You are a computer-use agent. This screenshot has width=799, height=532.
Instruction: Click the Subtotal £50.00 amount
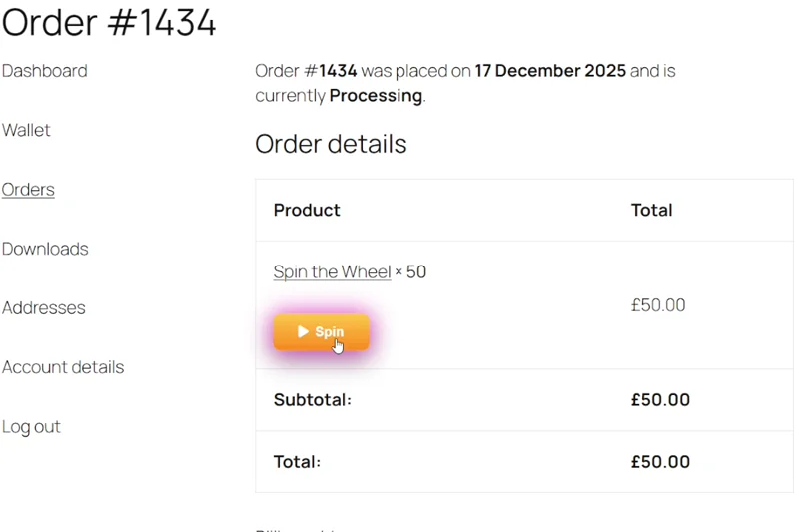660,400
